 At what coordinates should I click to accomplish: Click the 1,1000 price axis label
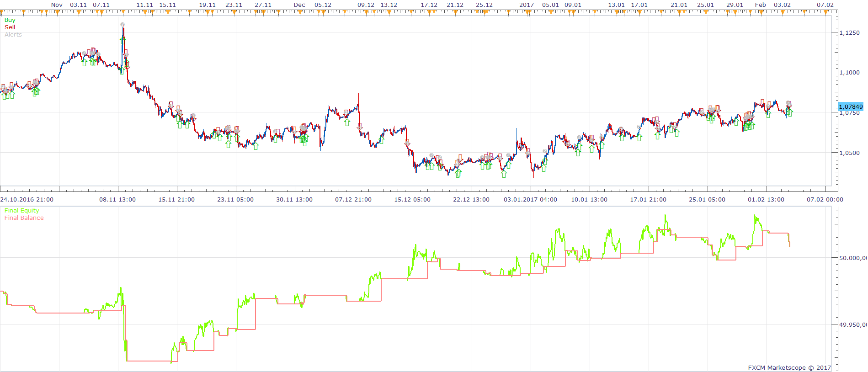coord(850,72)
